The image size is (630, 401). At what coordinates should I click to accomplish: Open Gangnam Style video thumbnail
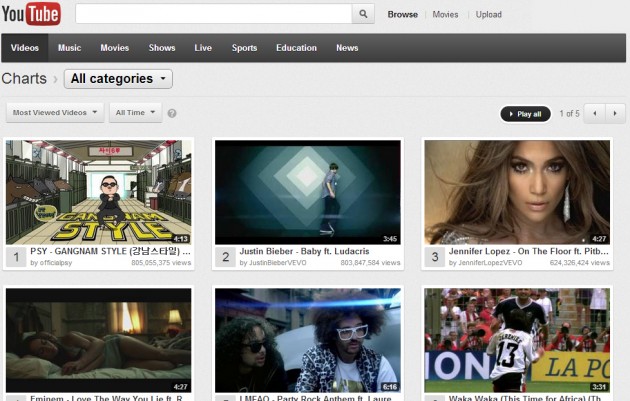pos(98,192)
